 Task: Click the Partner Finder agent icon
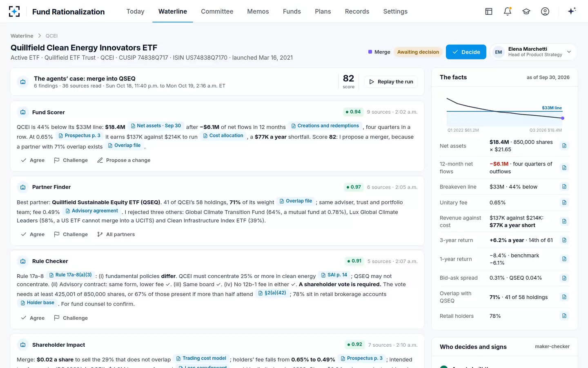coord(23,187)
